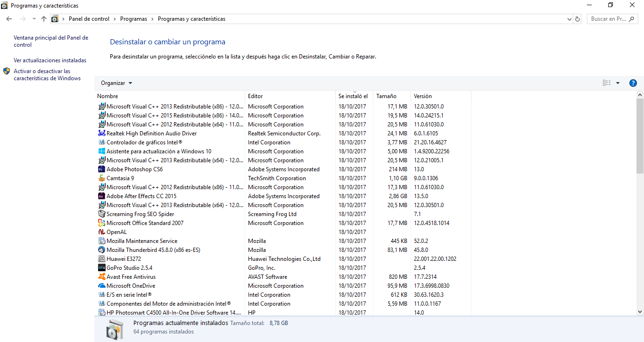Click the Mozilla Maintenance Service icon
Viewport: 644px width, 342px height.
102,241
